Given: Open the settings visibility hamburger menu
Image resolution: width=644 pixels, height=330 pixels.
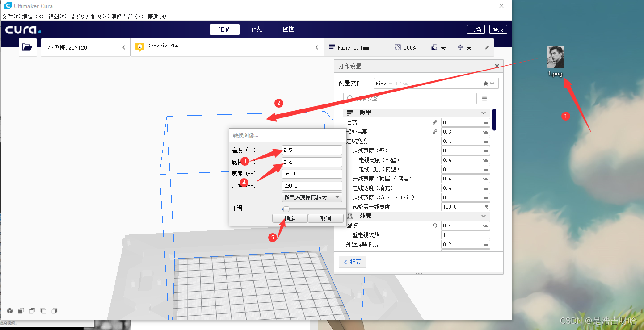Looking at the screenshot, I should coord(484,99).
